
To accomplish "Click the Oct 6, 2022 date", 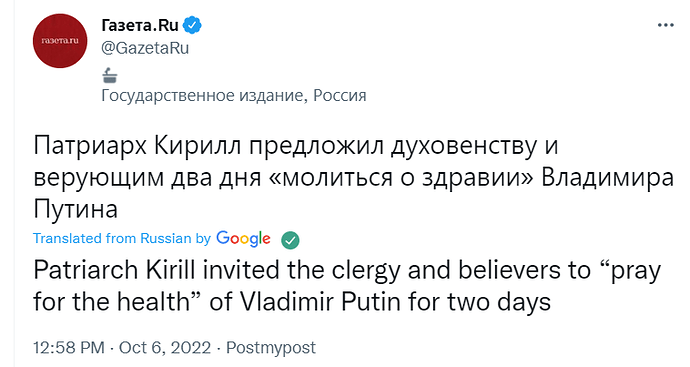I will [165, 348].
